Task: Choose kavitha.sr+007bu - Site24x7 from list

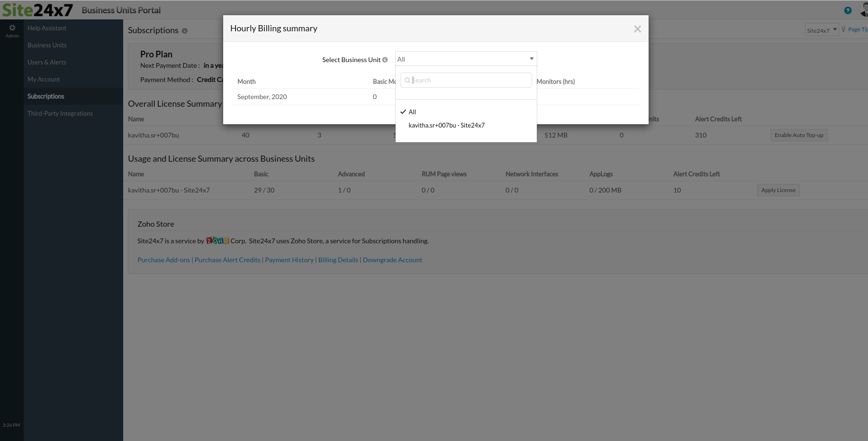Action: [x=446, y=125]
